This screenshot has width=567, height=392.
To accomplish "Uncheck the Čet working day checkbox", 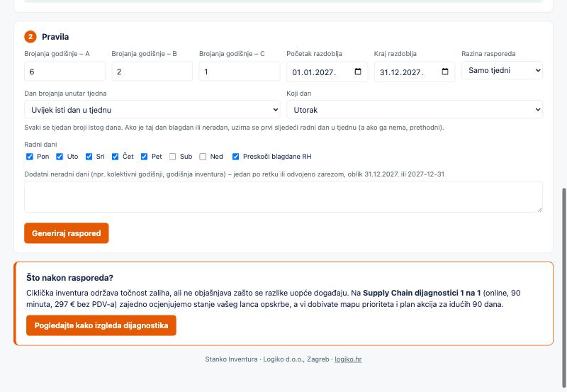I will click(x=116, y=157).
